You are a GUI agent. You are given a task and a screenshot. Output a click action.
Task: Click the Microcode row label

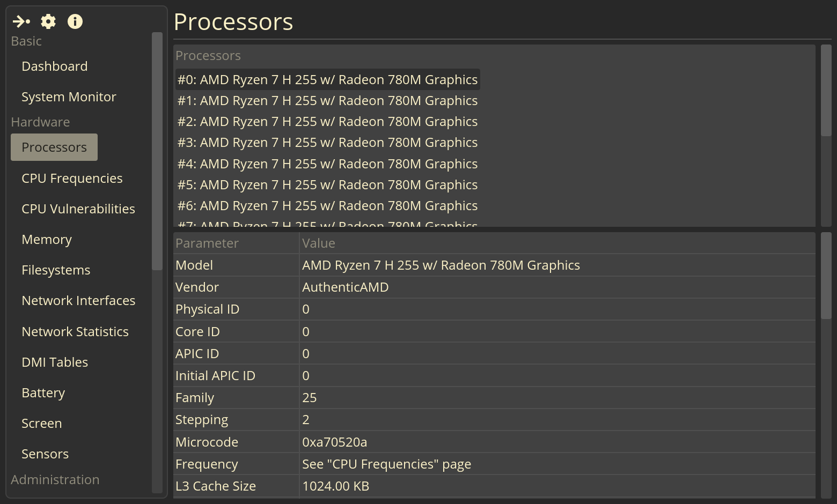click(207, 442)
